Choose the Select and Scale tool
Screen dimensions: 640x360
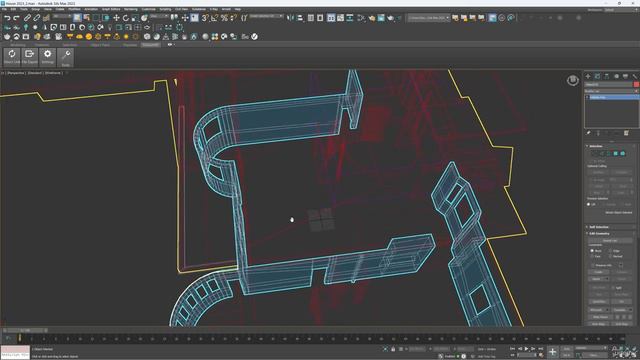[135, 18]
